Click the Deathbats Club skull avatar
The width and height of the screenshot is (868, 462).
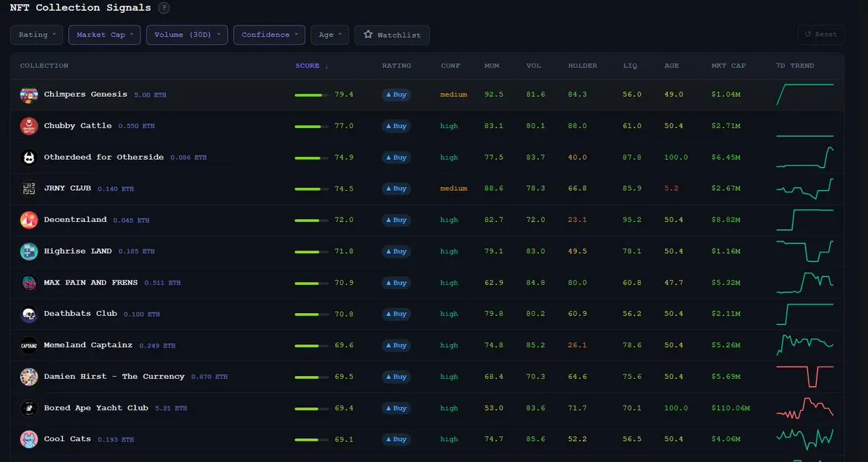pos(29,315)
